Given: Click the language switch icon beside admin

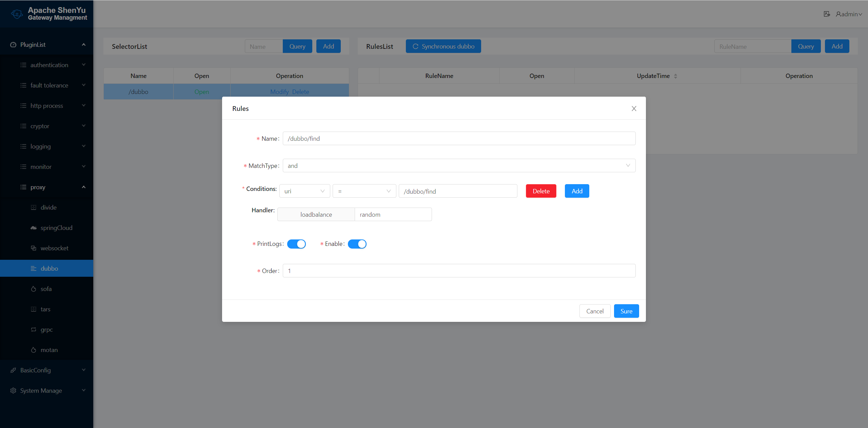Looking at the screenshot, I should click(x=827, y=14).
